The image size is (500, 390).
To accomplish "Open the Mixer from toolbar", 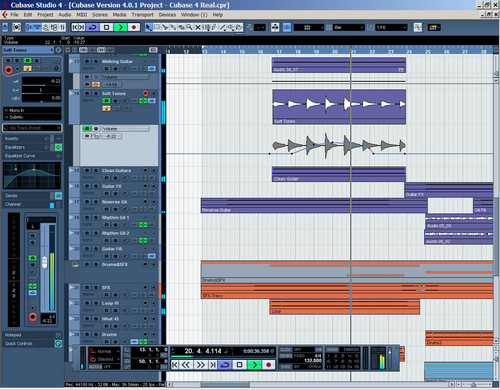I will [x=62, y=27].
